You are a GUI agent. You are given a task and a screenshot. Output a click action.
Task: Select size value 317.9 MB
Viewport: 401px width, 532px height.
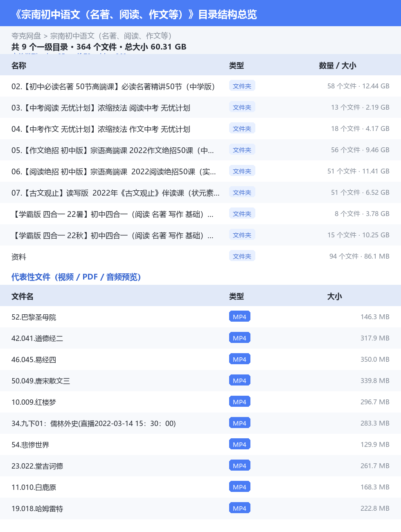click(375, 338)
